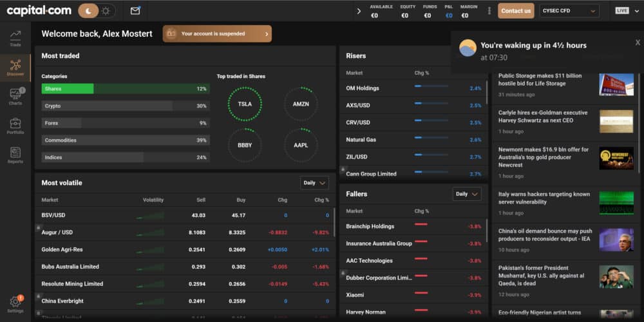Read Newmont $16.9 bln offer headline
Screen dimensions: 644x322
[x=544, y=157]
